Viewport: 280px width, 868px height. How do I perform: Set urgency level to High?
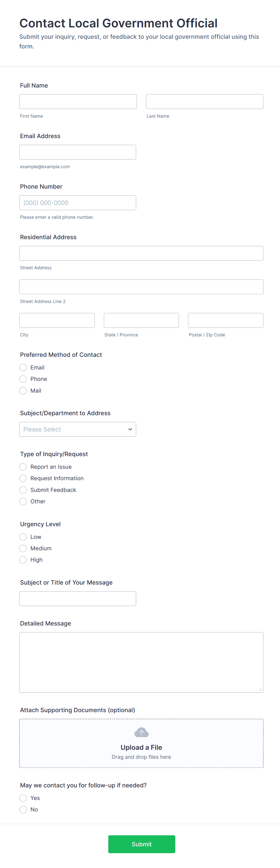click(23, 560)
